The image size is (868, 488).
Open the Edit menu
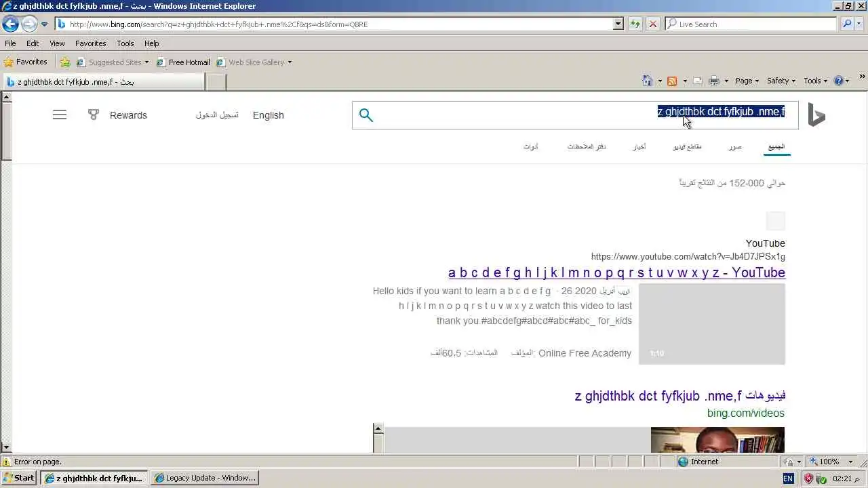pos(33,43)
